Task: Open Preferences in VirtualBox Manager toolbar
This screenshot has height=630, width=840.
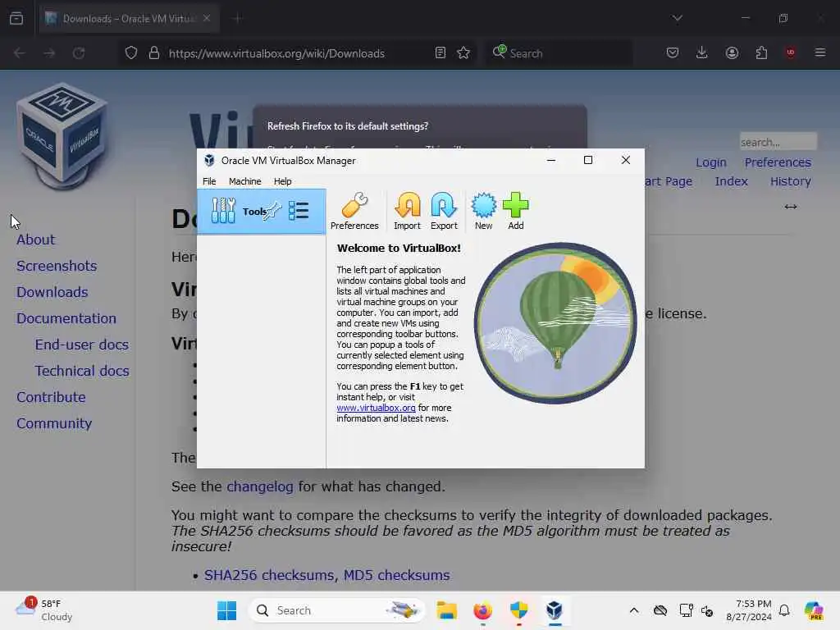Action: click(354, 211)
